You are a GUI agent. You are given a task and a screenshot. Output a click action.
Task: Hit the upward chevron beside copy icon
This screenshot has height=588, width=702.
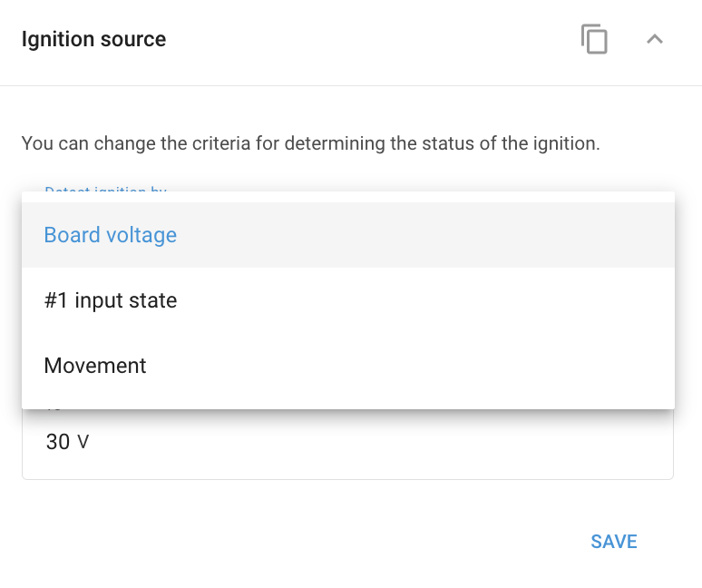(x=655, y=39)
